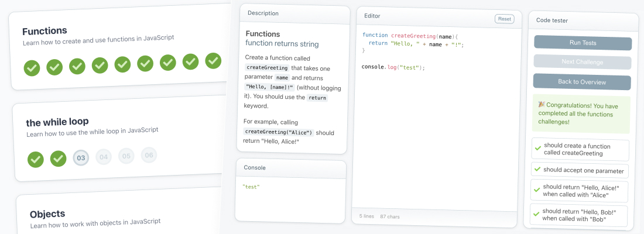Select while loop challenge 03
Image resolution: width=644 pixels, height=234 pixels.
[x=81, y=158]
